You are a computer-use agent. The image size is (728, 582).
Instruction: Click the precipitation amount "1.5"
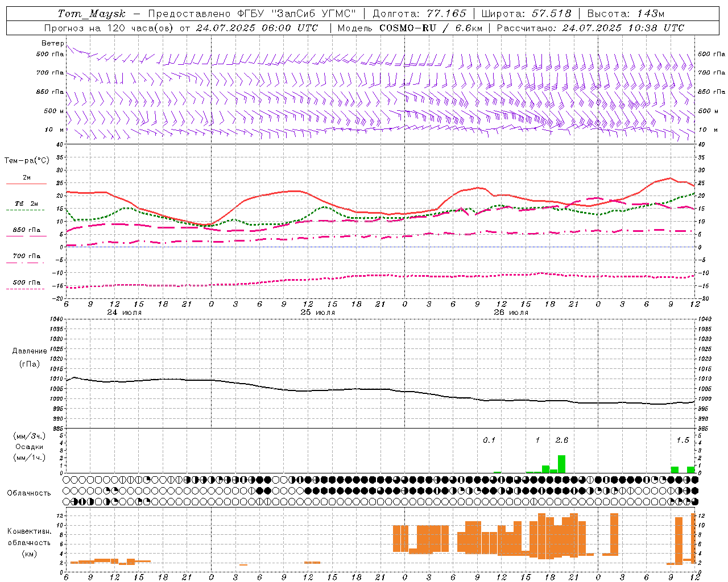[x=682, y=440]
